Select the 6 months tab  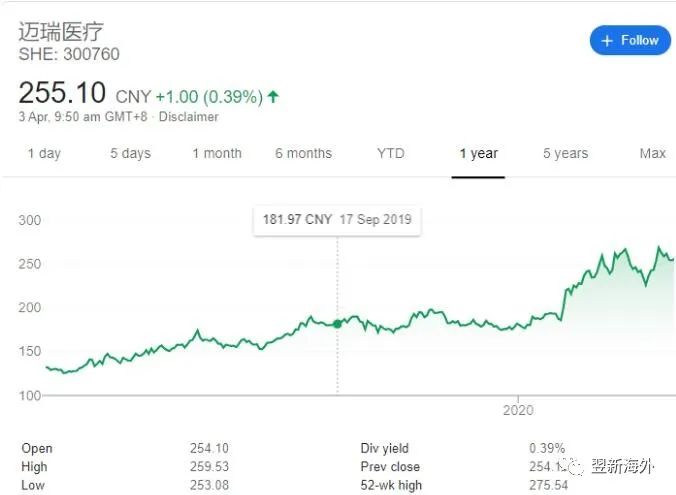pyautogui.click(x=303, y=153)
